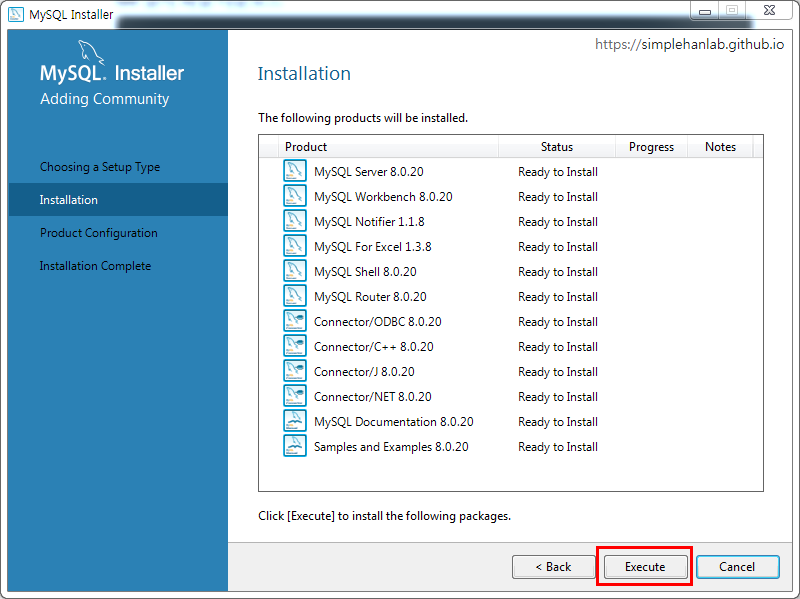Sort by the Status column header
800x599 pixels.
(x=557, y=147)
